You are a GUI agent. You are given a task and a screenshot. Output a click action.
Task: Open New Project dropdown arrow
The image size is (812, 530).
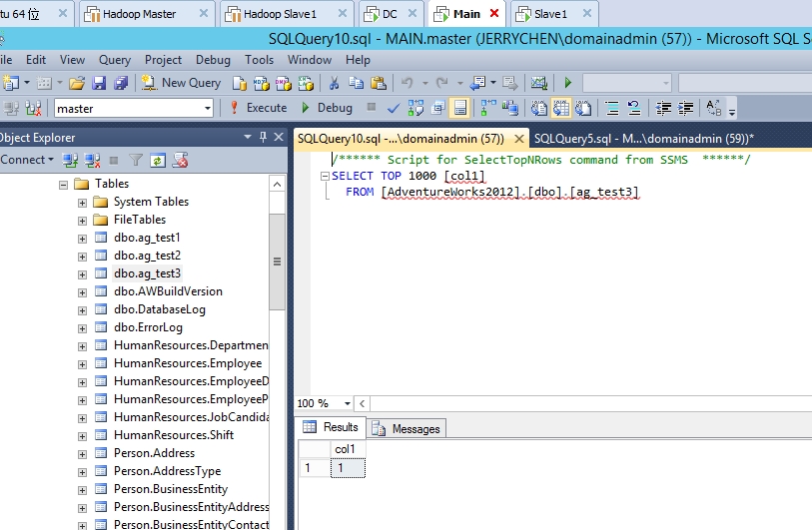coord(27,83)
